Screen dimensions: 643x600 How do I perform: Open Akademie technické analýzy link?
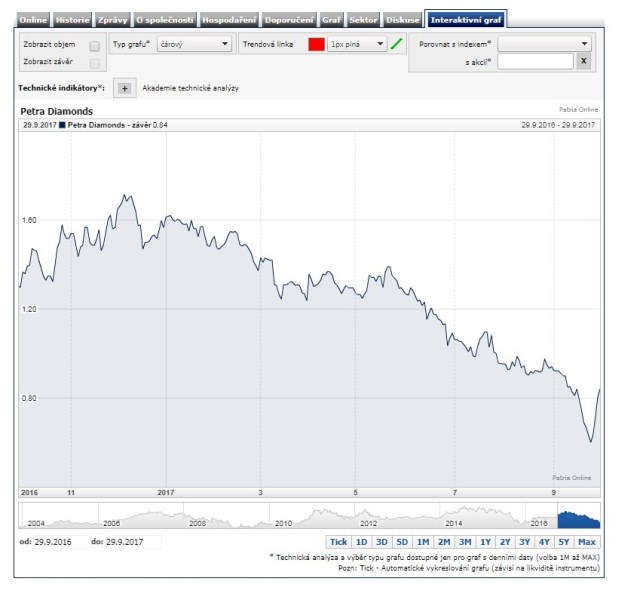pos(190,88)
